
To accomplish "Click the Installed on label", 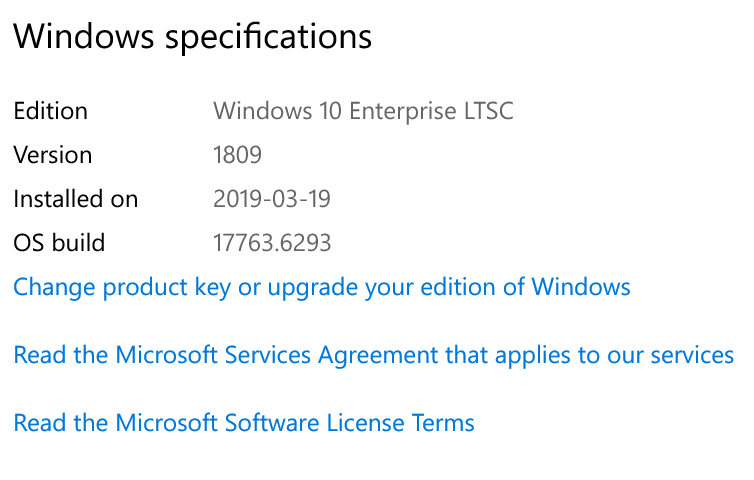I will coord(75,199).
